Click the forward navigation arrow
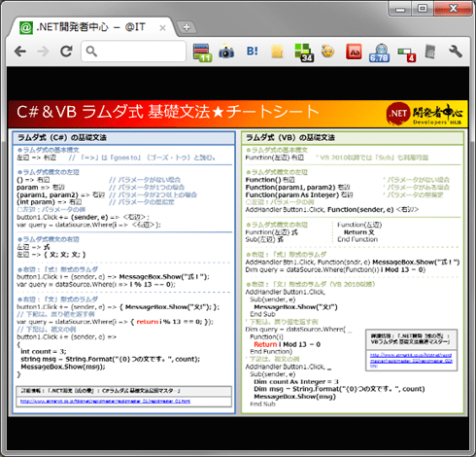Image resolution: width=476 pixels, height=457 pixels. [x=43, y=52]
